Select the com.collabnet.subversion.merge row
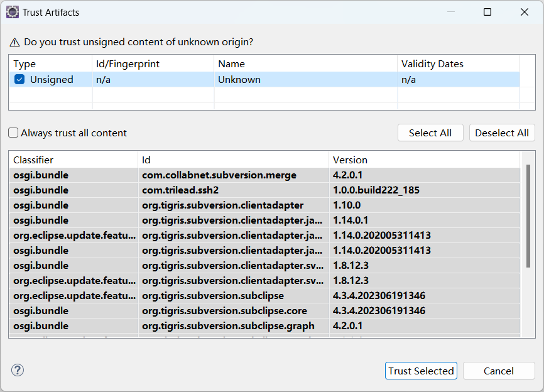Screen dimensions: 544x392 click(264, 175)
